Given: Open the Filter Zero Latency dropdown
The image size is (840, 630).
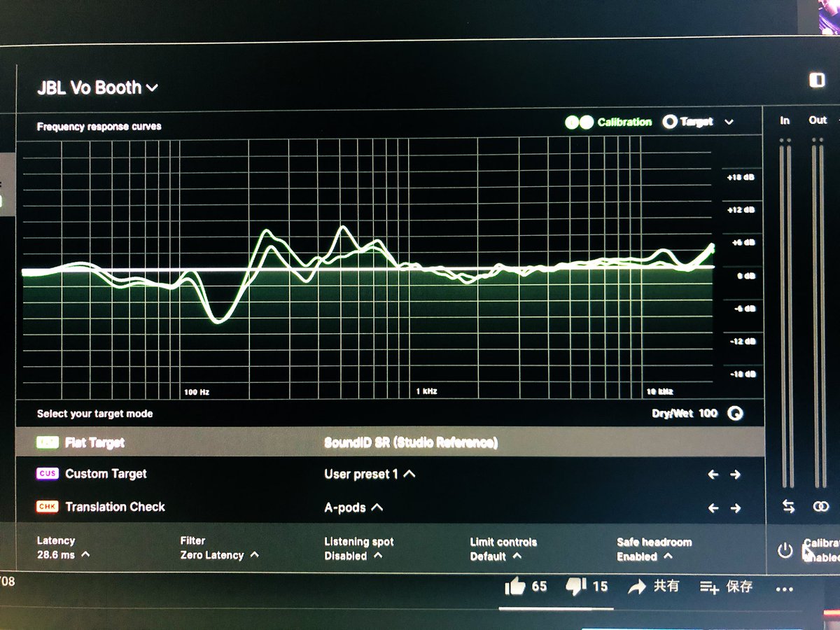Looking at the screenshot, I should click(219, 548).
